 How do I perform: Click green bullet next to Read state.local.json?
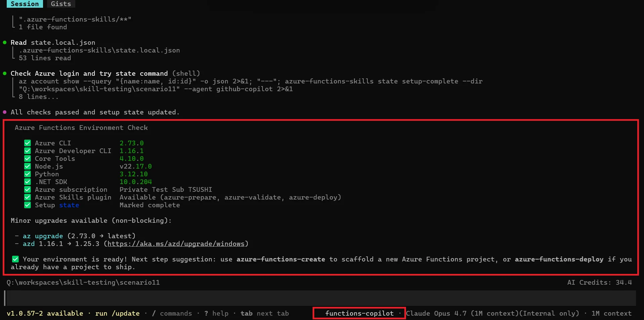point(5,42)
